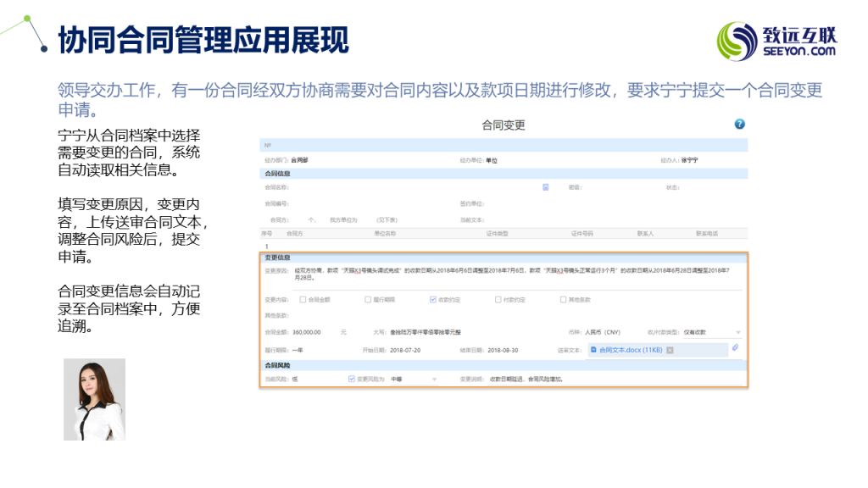The height and width of the screenshot is (488, 868).
Task: Click the paperclip attachment upload icon
Action: pyautogui.click(x=736, y=348)
